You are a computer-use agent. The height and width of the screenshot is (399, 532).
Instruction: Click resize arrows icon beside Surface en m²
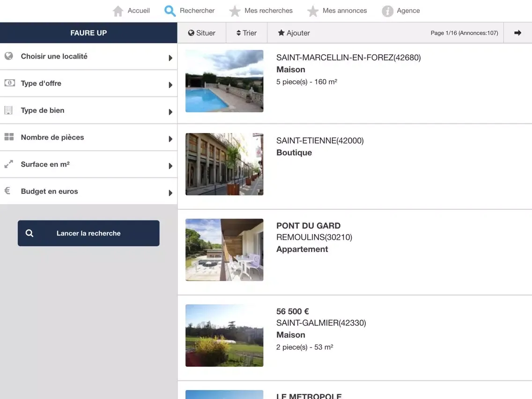[8, 164]
